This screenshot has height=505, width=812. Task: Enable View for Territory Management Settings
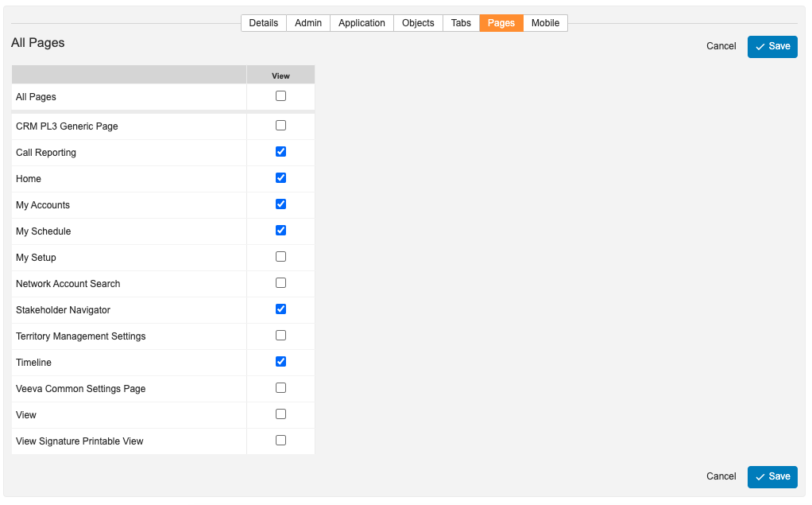point(280,336)
